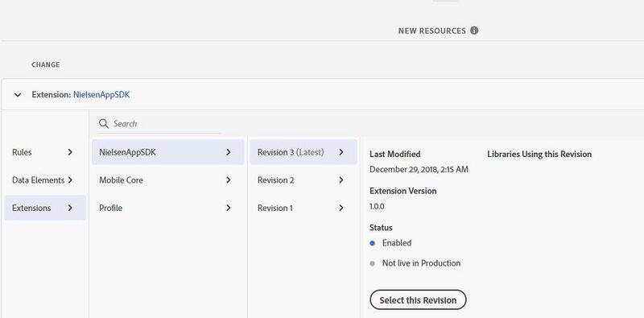Screen dimensions: 644x318
Task: Open the Profile extension
Action: click(x=168, y=208)
